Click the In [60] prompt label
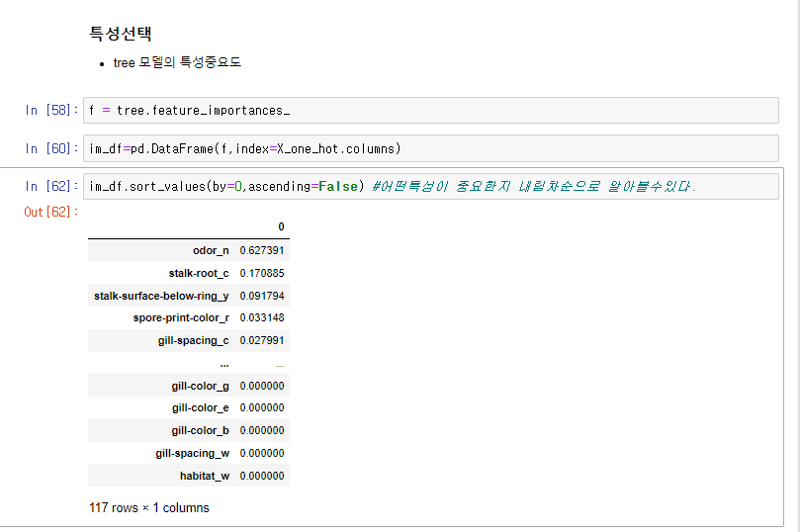800x532 pixels. pos(51,148)
